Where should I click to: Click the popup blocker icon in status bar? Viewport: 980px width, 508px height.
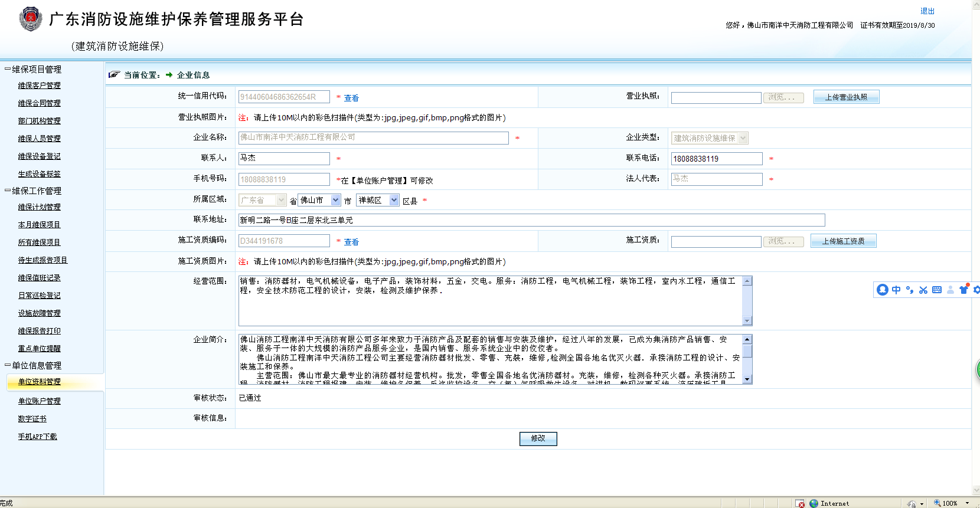[x=800, y=503]
